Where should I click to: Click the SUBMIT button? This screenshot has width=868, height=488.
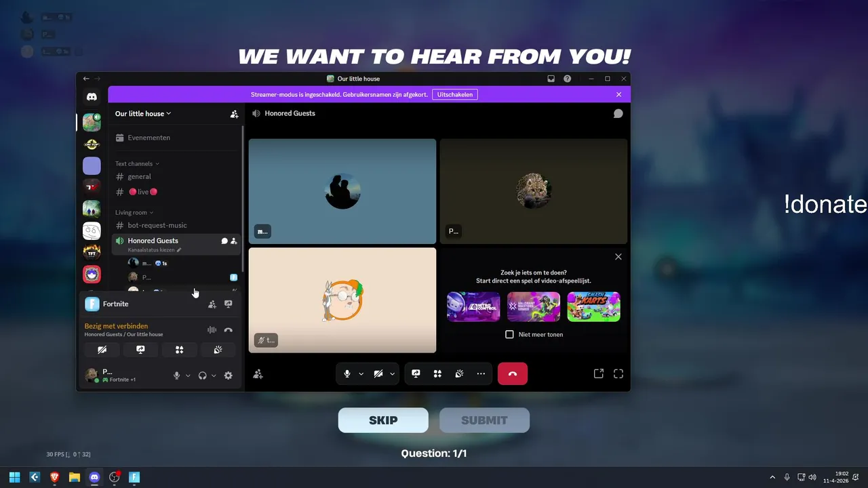(x=484, y=420)
